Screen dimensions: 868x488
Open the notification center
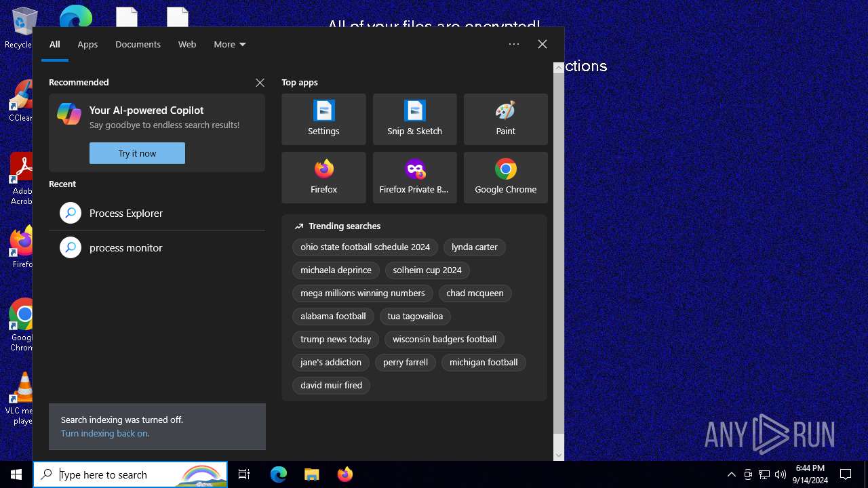(846, 474)
